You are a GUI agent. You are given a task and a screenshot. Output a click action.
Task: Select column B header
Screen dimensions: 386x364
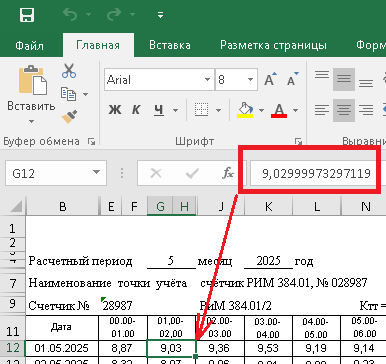pos(62,207)
